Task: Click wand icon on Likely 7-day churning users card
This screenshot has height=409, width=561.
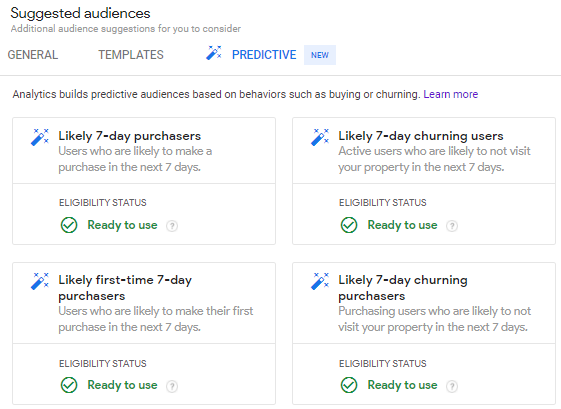Action: [320, 137]
